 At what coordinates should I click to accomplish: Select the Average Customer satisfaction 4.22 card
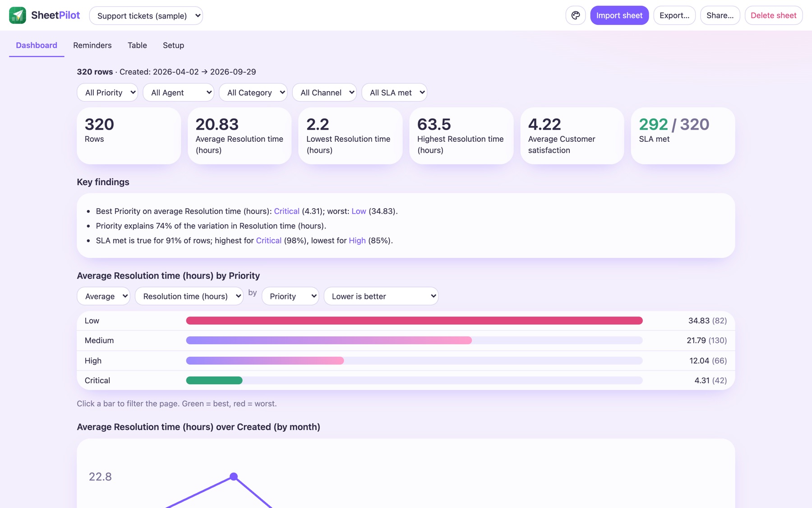click(x=572, y=135)
